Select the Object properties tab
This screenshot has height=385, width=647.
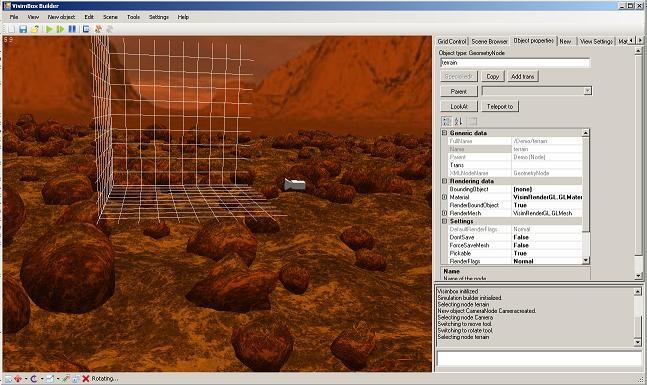(x=534, y=40)
